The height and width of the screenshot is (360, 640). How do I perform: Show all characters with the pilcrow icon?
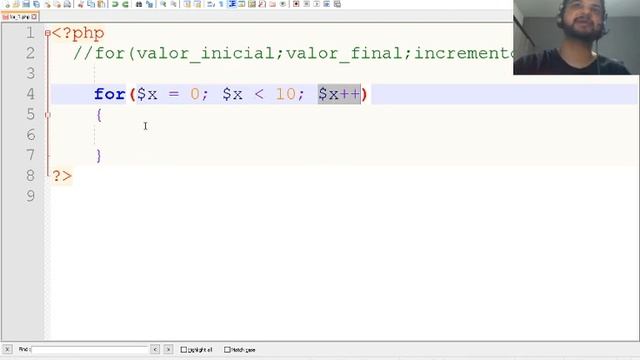click(221, 4)
